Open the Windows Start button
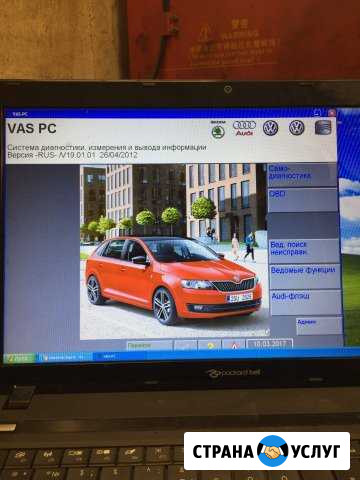Screen dimensions: 360x480 click(x=20, y=358)
